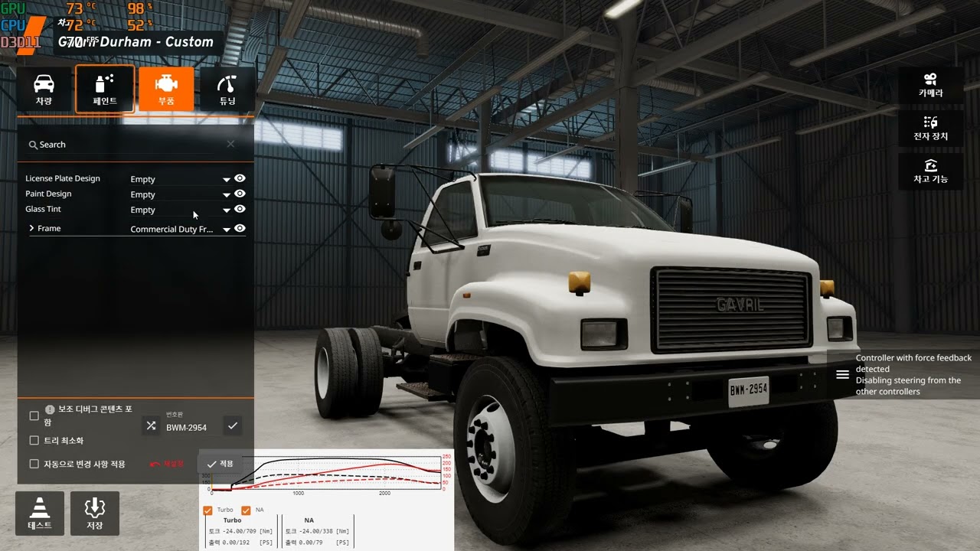Uncheck the Turbo graph checkbox

click(x=207, y=510)
